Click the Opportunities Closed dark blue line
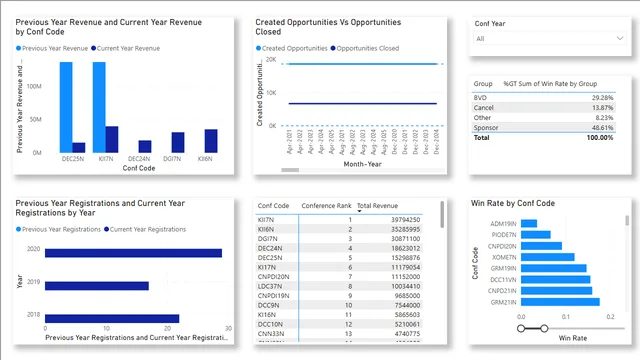This screenshot has height=360, width=640. (362, 104)
